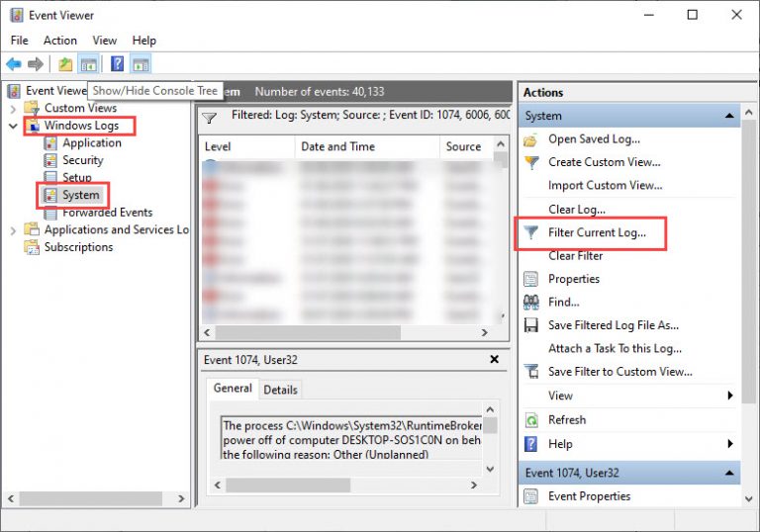Select Forwarded Events in tree
The height and width of the screenshot is (532, 760).
(107, 213)
